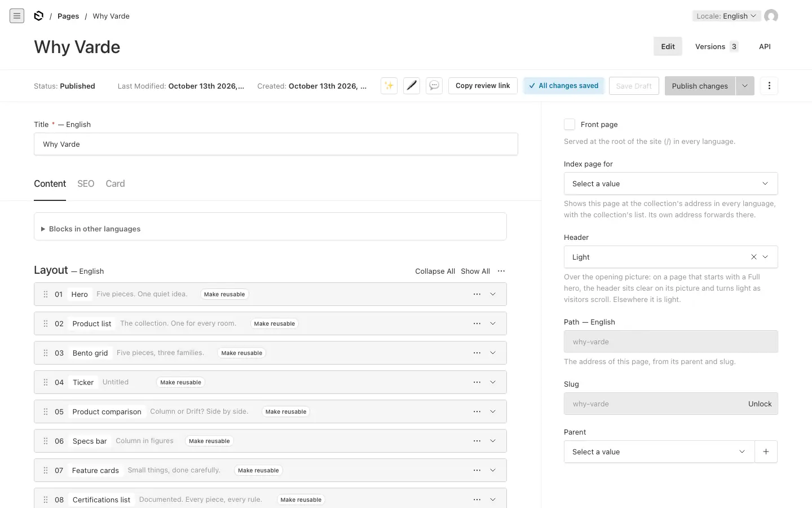The width and height of the screenshot is (812, 508).
Task: Click the pen edit icon button
Action: click(412, 86)
